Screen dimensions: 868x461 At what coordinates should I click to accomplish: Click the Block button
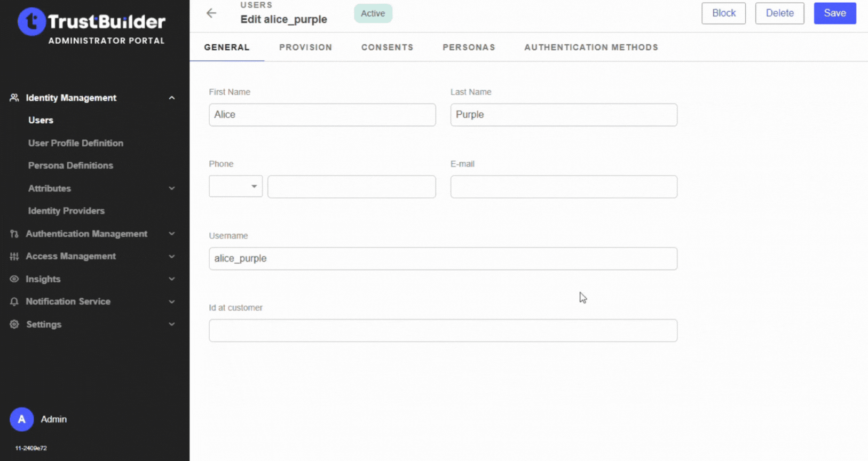click(x=723, y=13)
